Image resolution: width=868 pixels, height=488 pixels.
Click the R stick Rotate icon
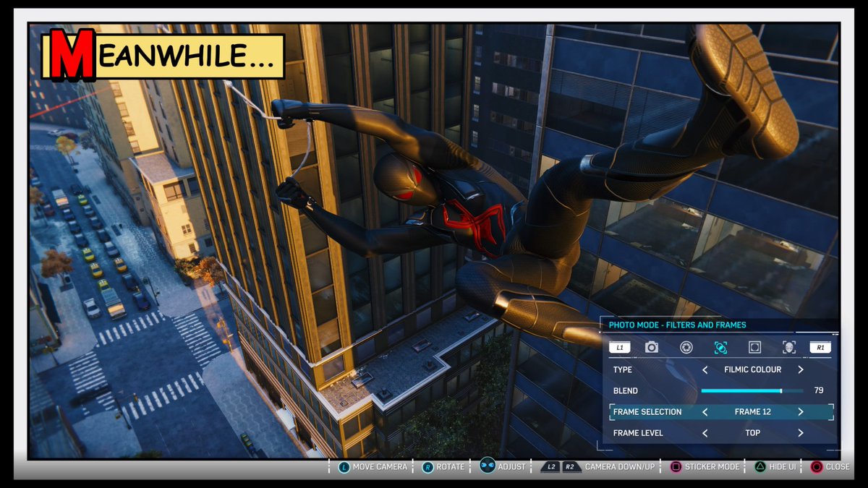(x=427, y=467)
